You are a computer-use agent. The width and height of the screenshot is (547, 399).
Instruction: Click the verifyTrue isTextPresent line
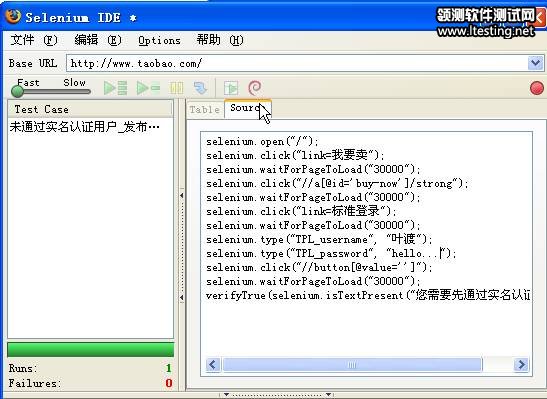368,295
